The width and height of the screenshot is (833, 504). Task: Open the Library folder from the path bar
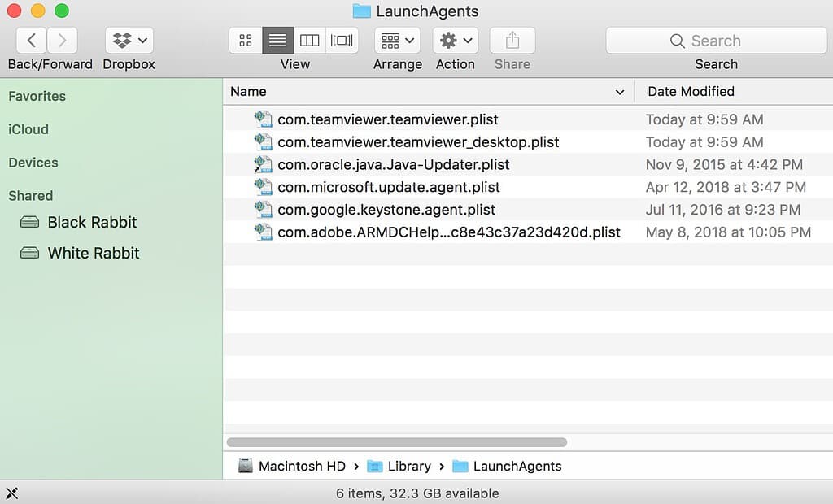(409, 466)
